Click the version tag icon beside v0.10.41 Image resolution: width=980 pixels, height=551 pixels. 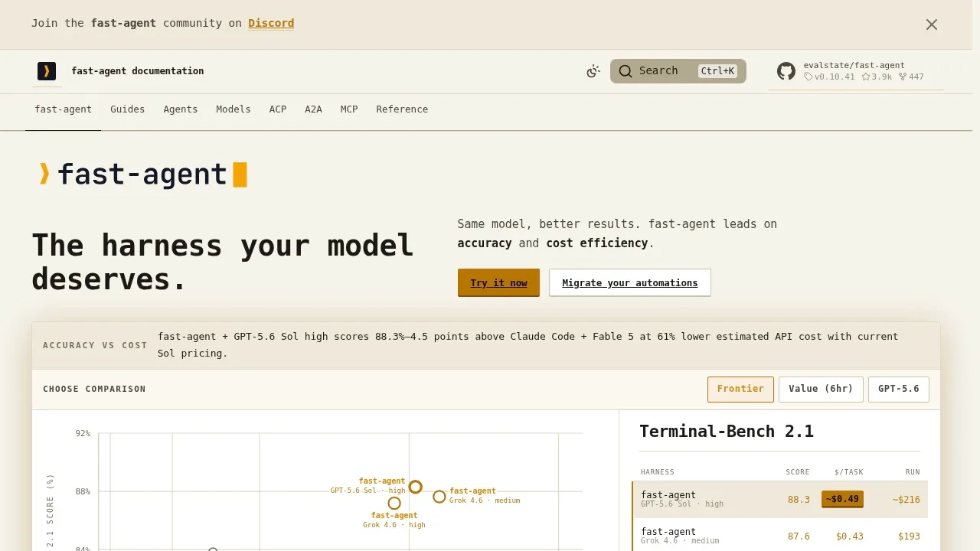pyautogui.click(x=808, y=77)
